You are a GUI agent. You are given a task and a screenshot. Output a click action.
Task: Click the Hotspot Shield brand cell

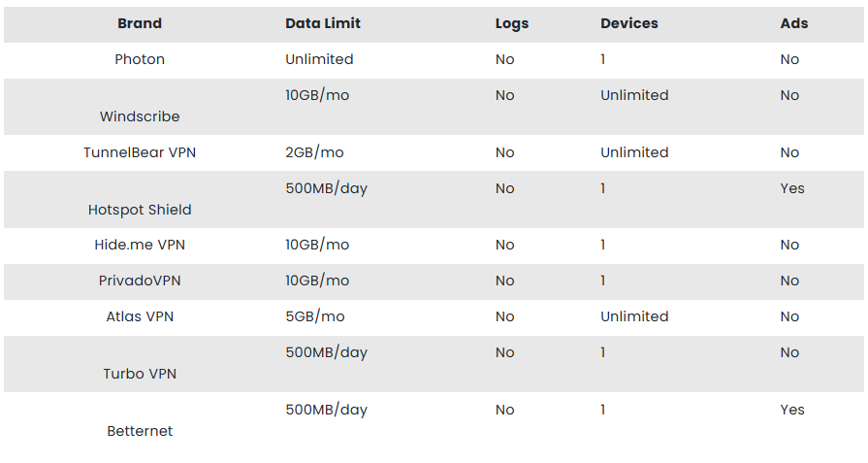(140, 210)
